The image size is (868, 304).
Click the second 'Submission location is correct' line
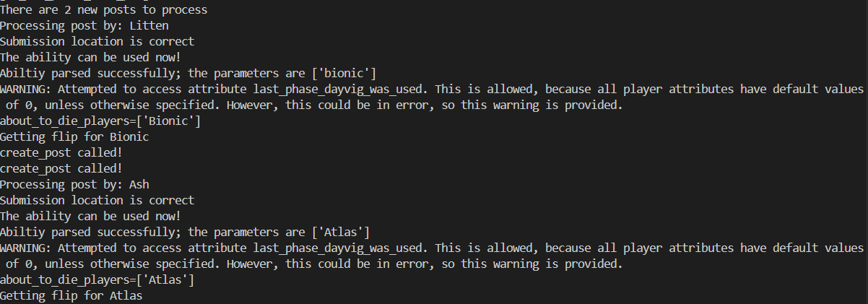97,200
